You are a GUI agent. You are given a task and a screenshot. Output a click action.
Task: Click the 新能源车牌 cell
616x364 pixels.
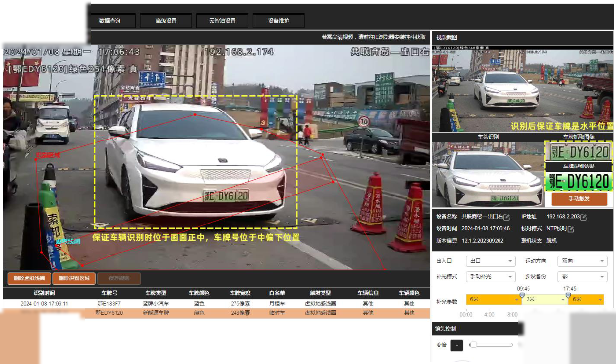coord(155,313)
